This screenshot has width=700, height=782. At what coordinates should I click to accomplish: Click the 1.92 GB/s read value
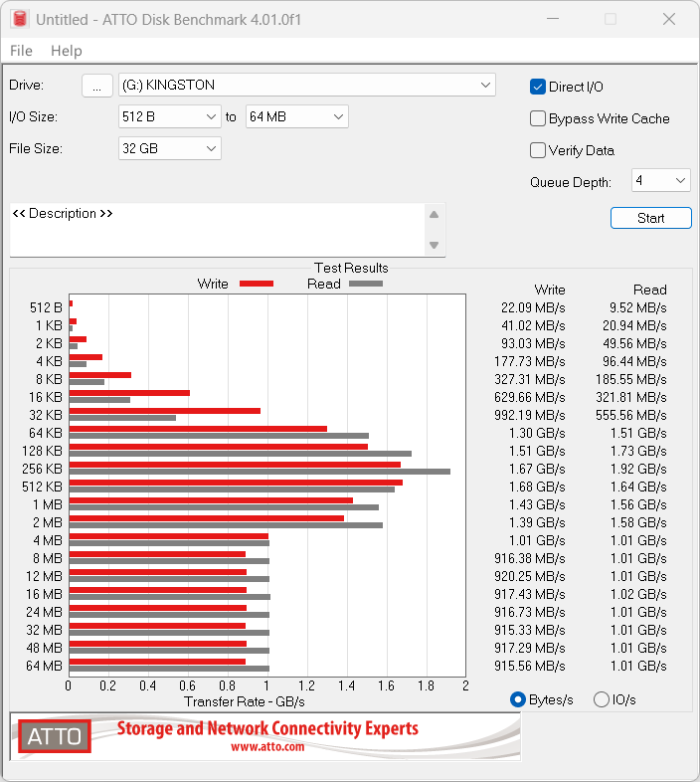[x=638, y=469]
